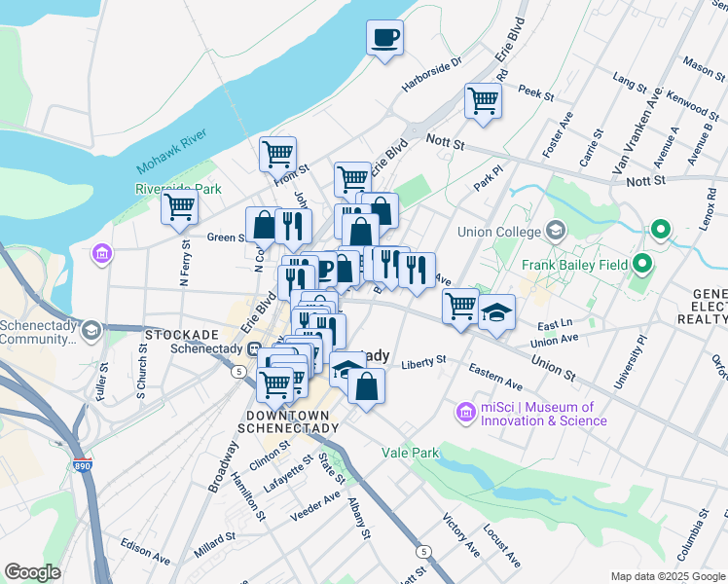
Task: Click the Map data ©2025 Google text
Action: pos(668,576)
